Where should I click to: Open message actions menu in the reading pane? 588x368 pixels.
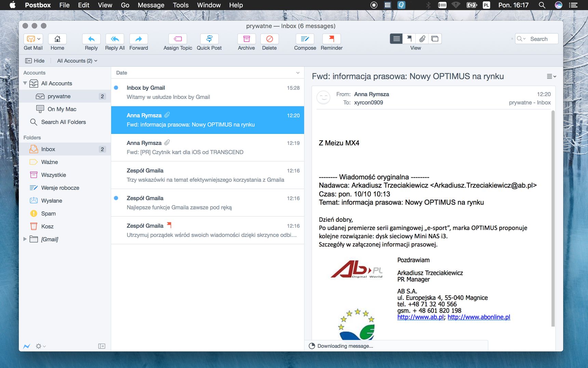[551, 76]
